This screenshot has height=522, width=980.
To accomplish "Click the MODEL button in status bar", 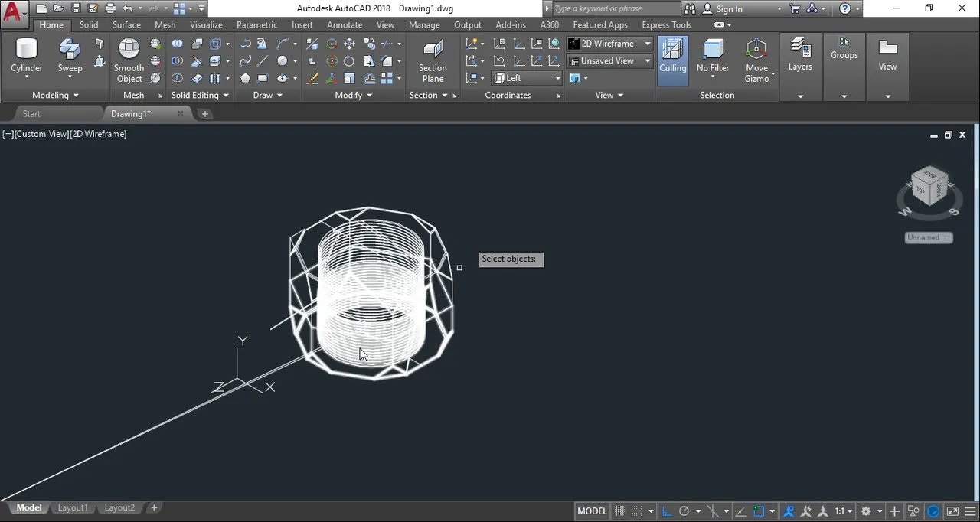I will 592,511.
